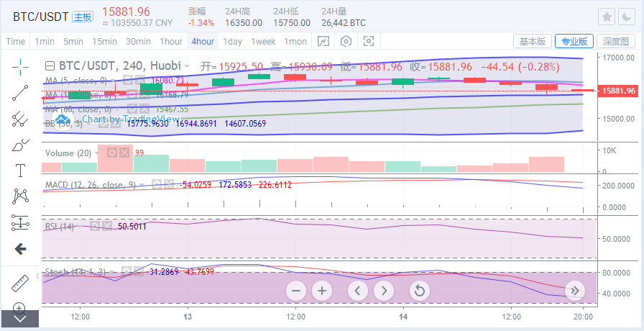The height and width of the screenshot is (331, 644).
Task: Remove the MA (5, close, 0) indicator
Action: (x=140, y=80)
